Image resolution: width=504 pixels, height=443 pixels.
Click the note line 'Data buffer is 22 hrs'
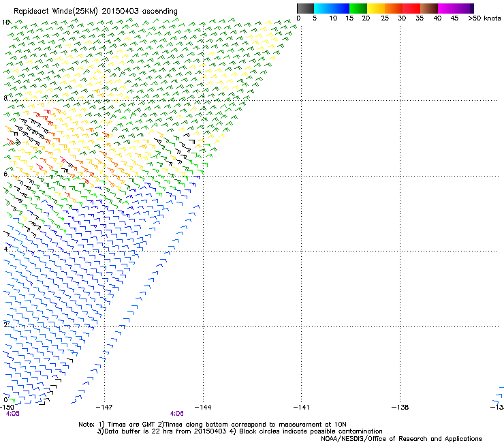point(139,431)
